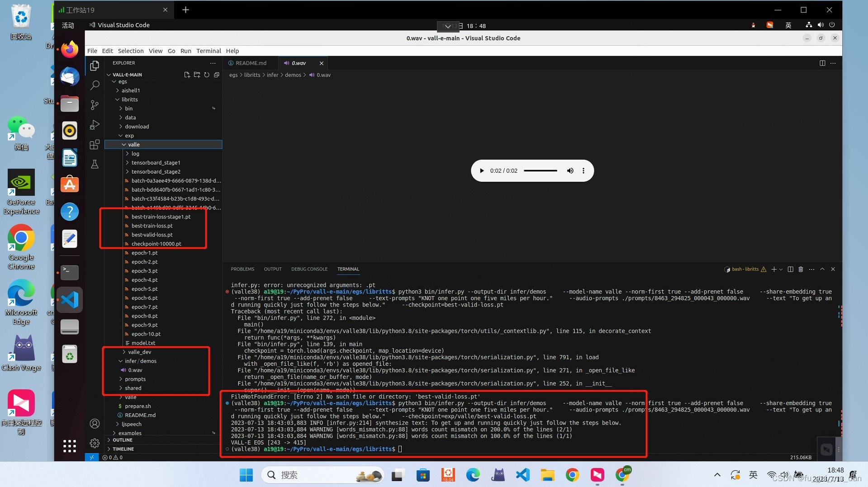Switch to PROBLEMS panel tab
Screen dimensions: 868x487
[242, 270]
